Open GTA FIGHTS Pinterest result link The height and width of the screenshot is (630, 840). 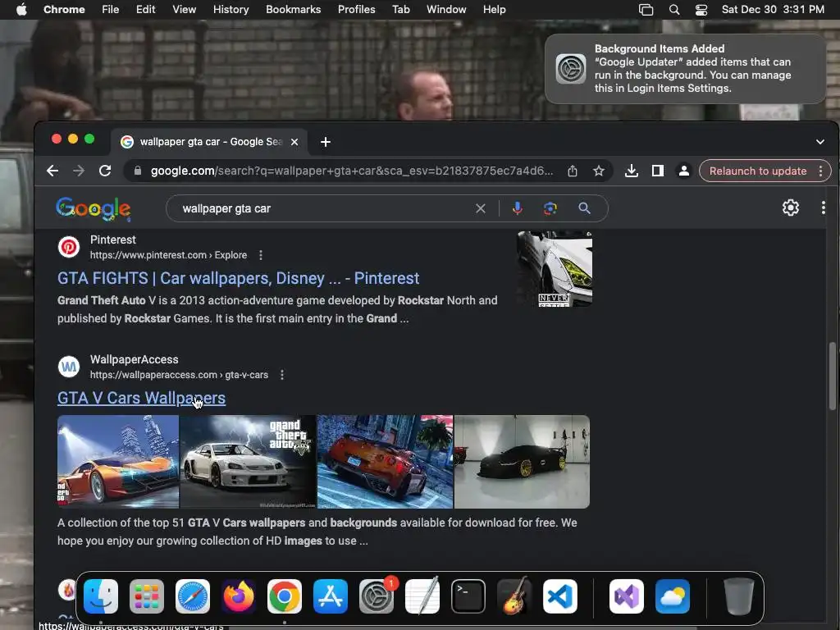[239, 278]
